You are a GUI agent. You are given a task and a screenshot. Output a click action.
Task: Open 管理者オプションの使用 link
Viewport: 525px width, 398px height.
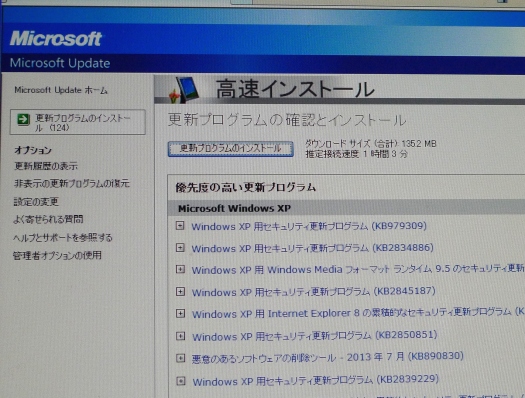[x=57, y=255]
